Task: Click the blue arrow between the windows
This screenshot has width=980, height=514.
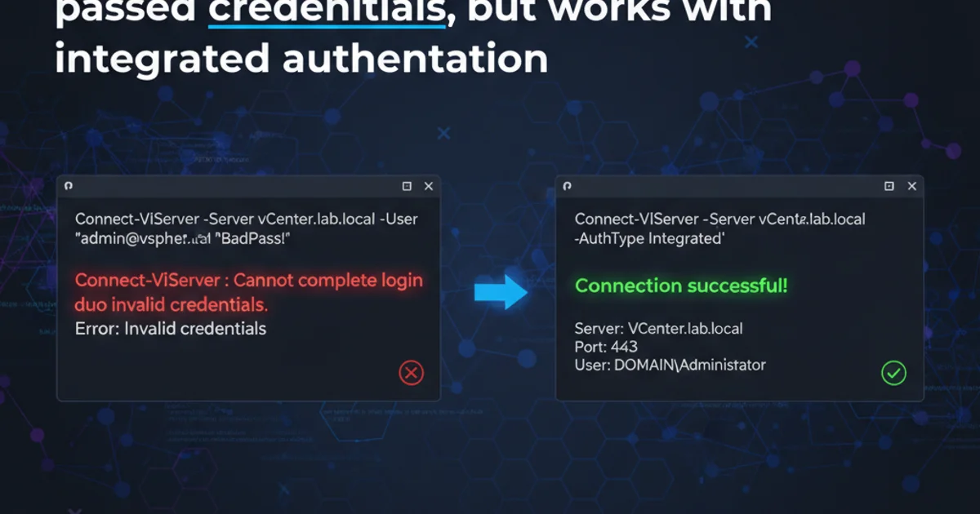Action: [x=501, y=292]
